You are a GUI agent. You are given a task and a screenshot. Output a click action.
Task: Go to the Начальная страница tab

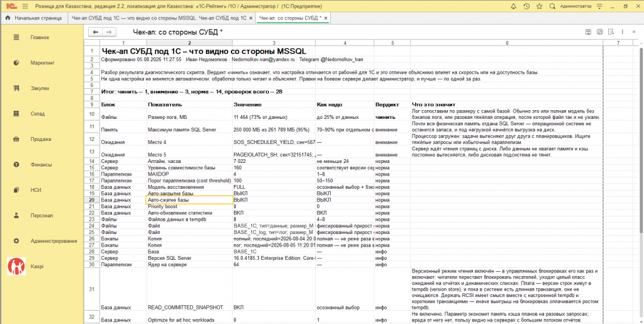(x=34, y=18)
